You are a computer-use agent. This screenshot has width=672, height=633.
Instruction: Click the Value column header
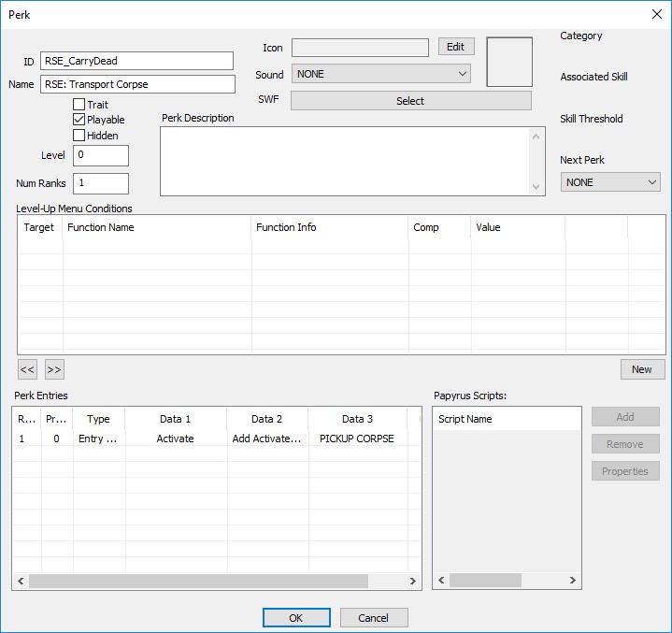tap(518, 227)
